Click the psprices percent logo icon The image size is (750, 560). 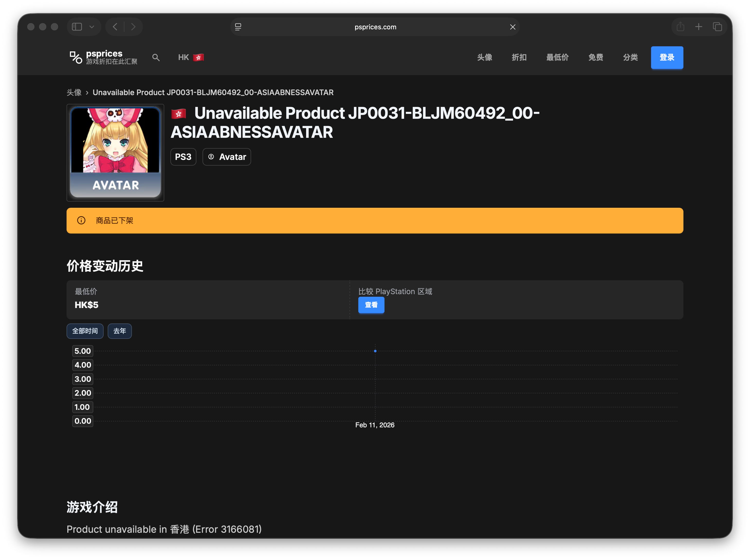pyautogui.click(x=76, y=57)
